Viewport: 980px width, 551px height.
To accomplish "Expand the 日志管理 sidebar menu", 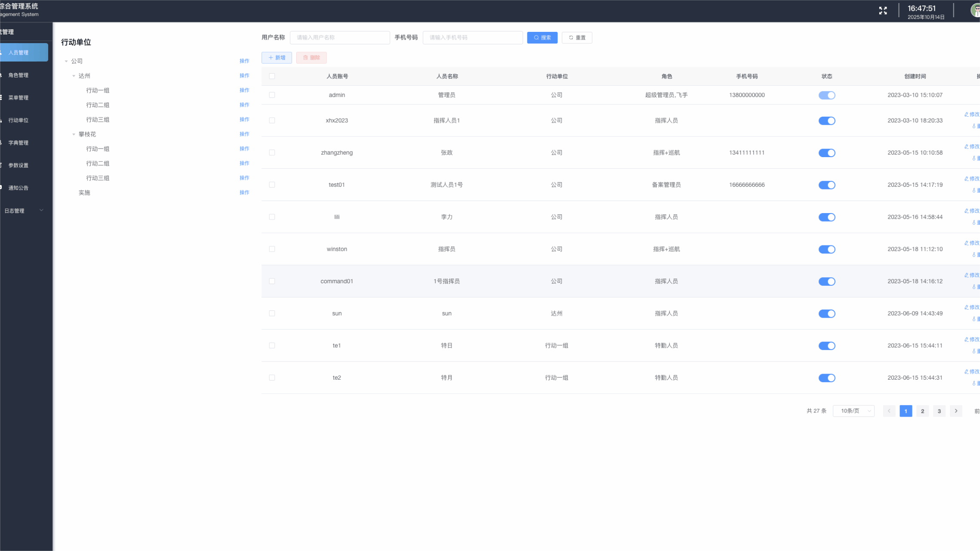I will click(x=24, y=210).
